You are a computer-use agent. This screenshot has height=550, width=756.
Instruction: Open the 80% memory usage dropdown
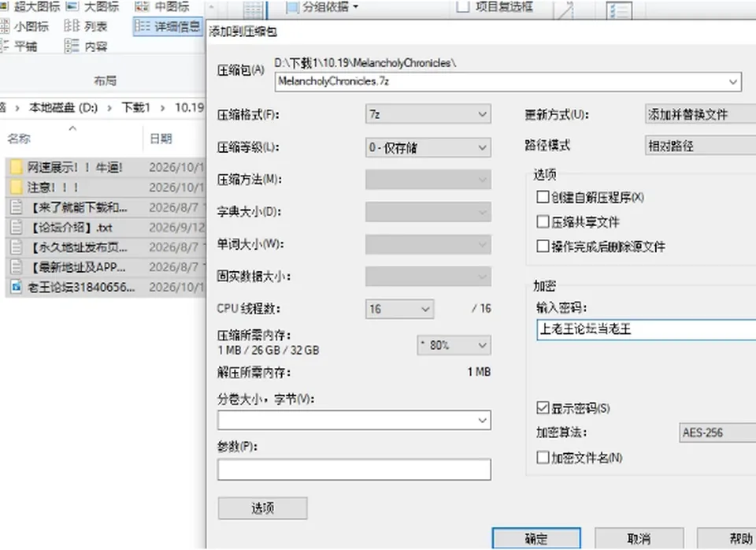point(454,345)
